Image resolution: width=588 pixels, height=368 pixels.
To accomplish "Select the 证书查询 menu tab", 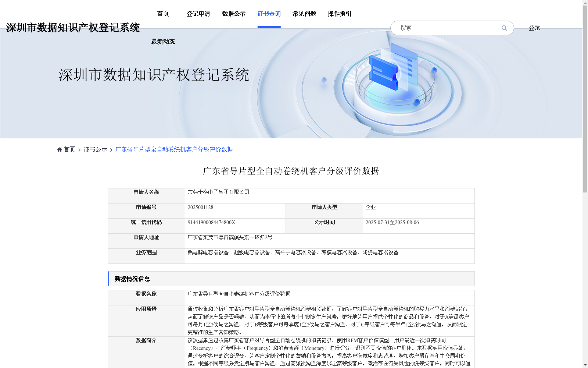I will pyautogui.click(x=269, y=14).
